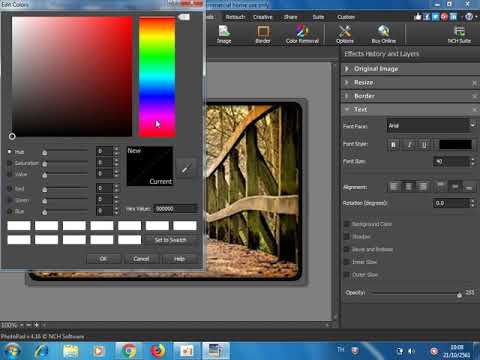Enable the Inner Glow checkbox
The width and height of the screenshot is (480, 360).
click(x=347, y=262)
